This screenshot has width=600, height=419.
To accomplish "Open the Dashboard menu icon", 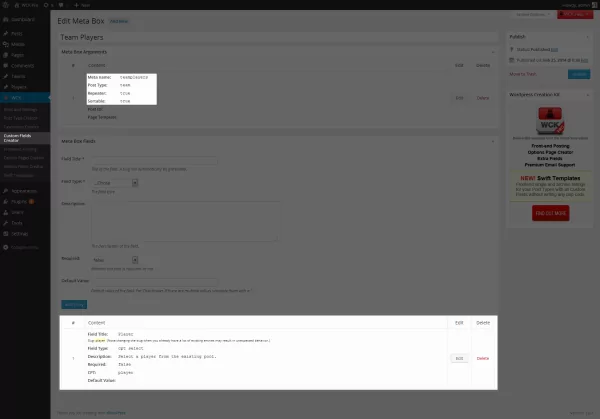I will [x=6, y=19].
